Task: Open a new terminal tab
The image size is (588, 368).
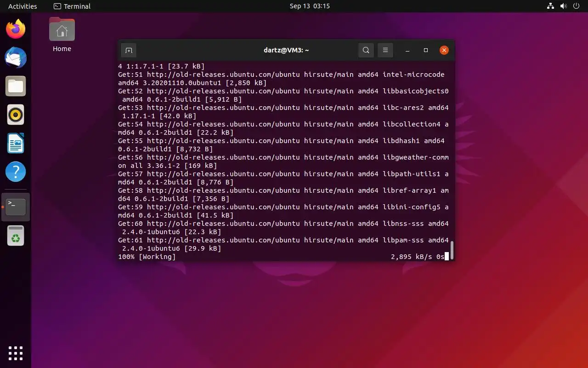Action: [129, 50]
